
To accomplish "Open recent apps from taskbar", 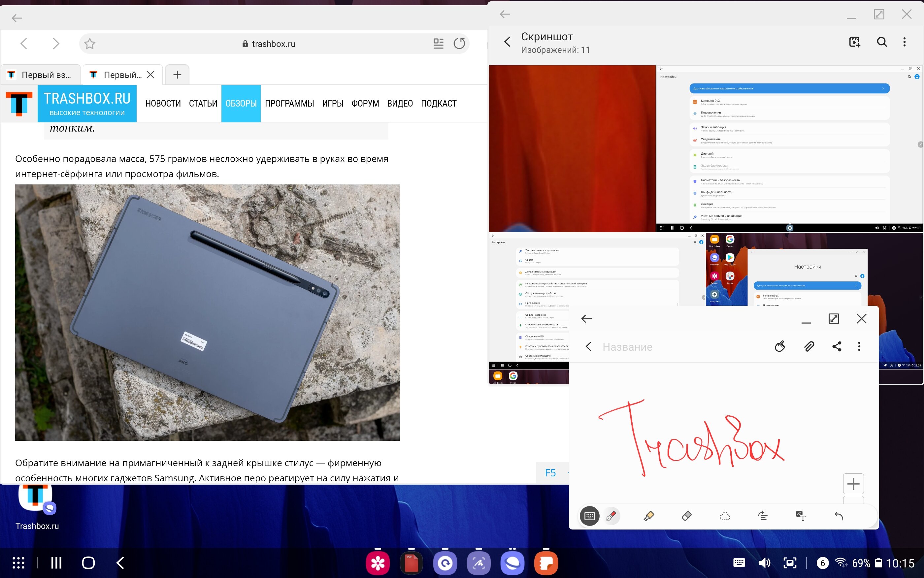I will [56, 563].
